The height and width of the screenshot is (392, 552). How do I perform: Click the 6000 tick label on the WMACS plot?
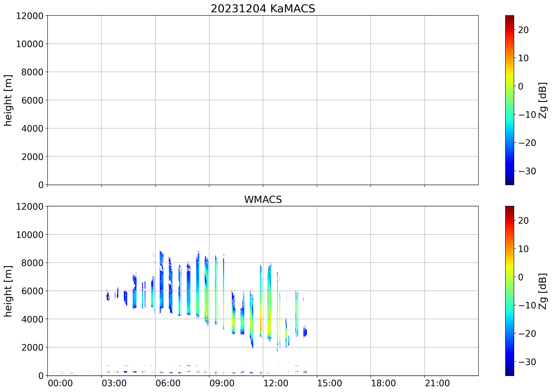[32, 291]
